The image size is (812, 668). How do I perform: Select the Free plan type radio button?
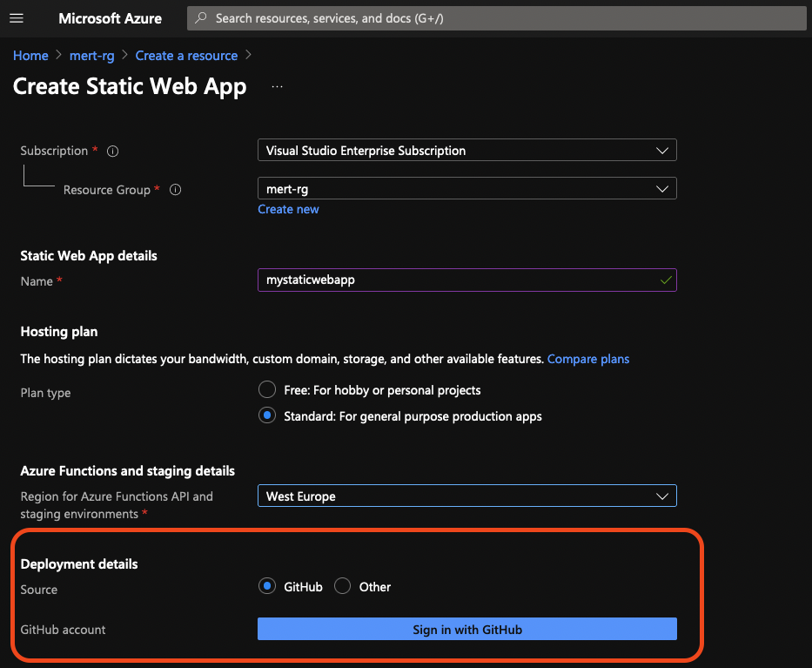(x=267, y=389)
